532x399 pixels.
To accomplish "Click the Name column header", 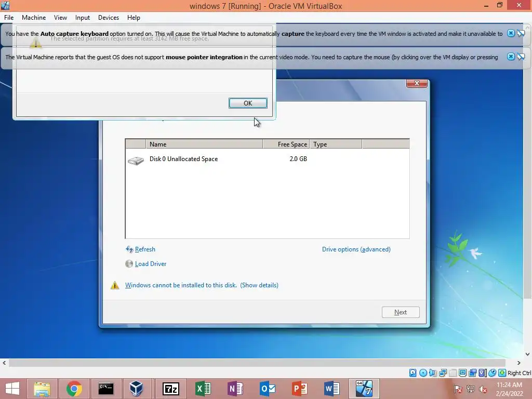I will 204,144.
